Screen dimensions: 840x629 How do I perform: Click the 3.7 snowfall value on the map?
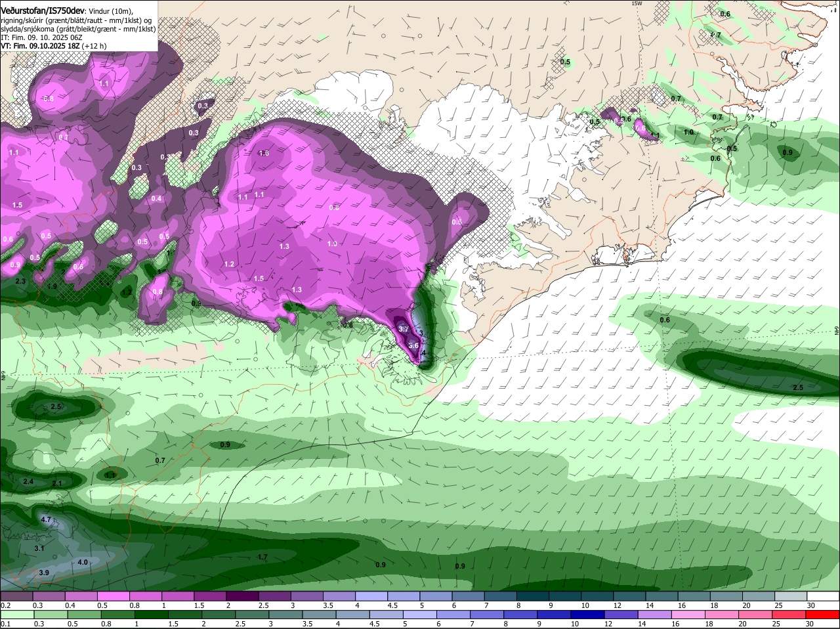404,329
